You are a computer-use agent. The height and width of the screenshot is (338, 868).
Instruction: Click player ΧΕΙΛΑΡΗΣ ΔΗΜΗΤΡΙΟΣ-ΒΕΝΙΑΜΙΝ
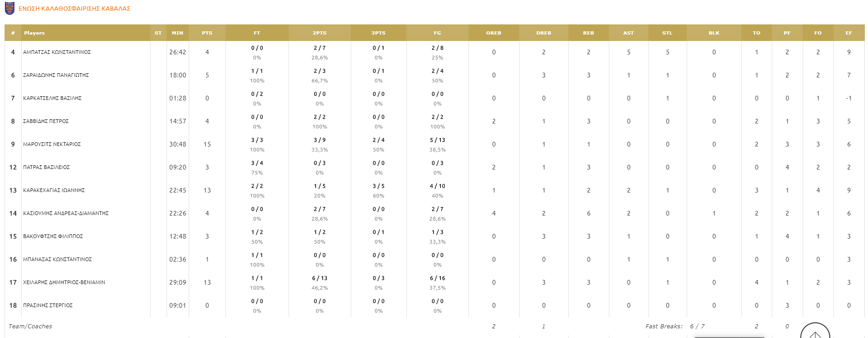(64, 283)
